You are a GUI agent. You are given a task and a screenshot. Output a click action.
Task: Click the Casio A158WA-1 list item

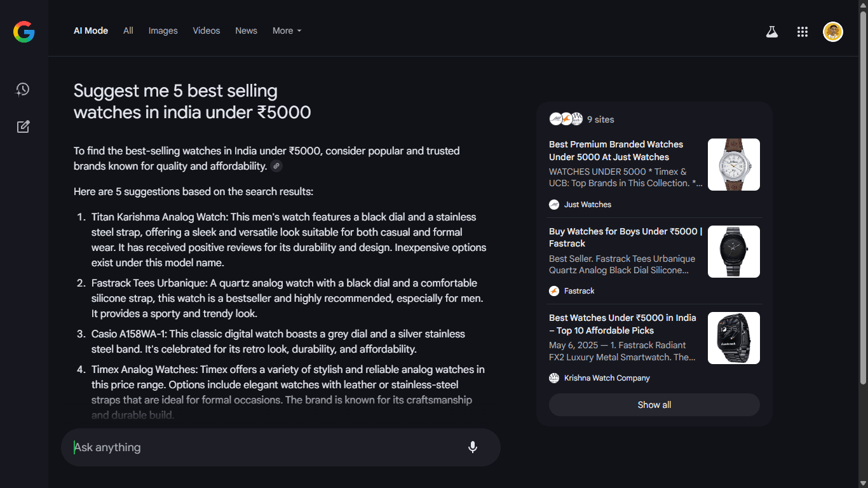click(x=278, y=341)
